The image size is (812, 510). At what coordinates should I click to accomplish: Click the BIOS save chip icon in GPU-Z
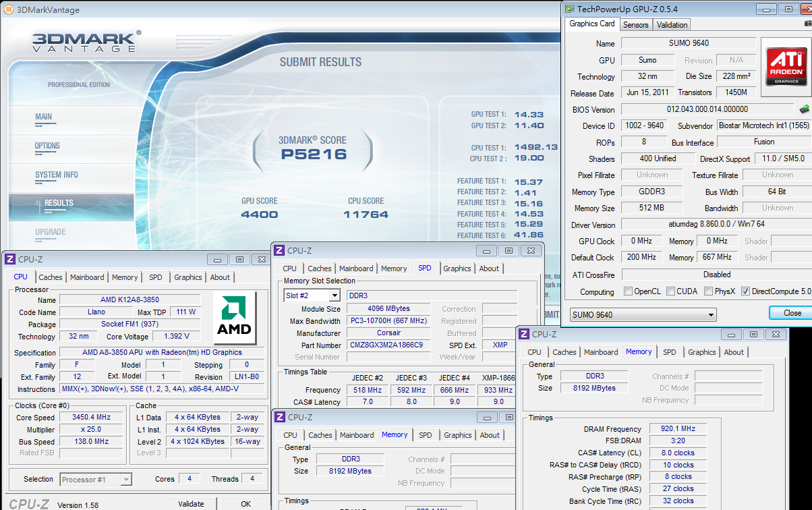805,109
